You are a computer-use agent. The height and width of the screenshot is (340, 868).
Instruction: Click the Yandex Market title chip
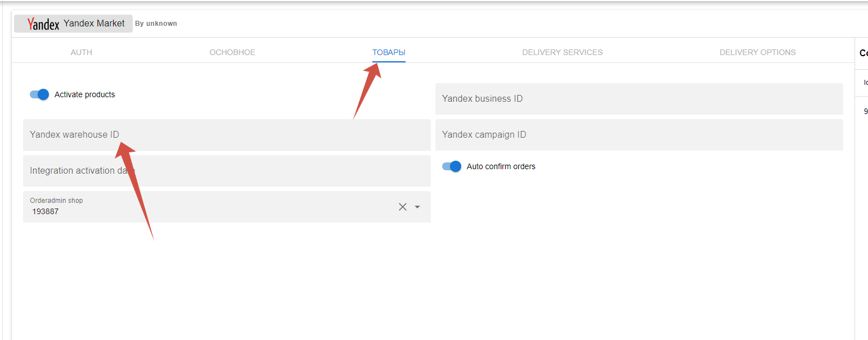pyautogui.click(x=73, y=24)
